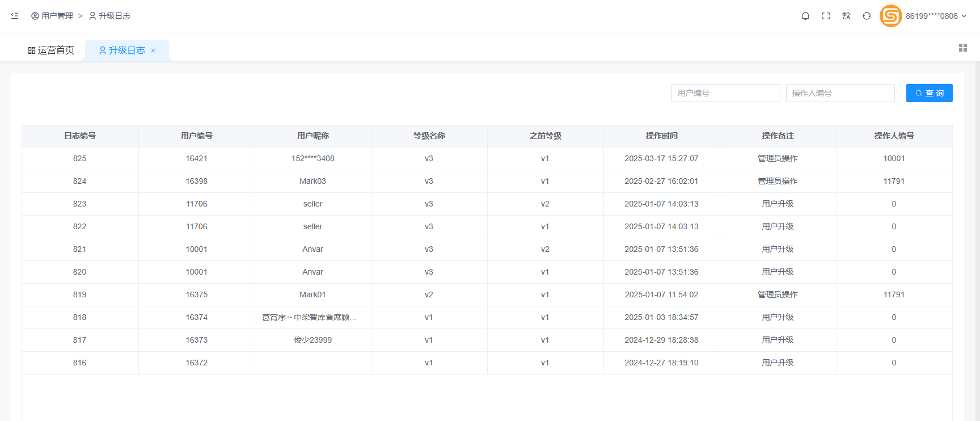Viewport: 980px width, 421px height.
Task: Select the 升级日志 tab
Action: coord(122,50)
